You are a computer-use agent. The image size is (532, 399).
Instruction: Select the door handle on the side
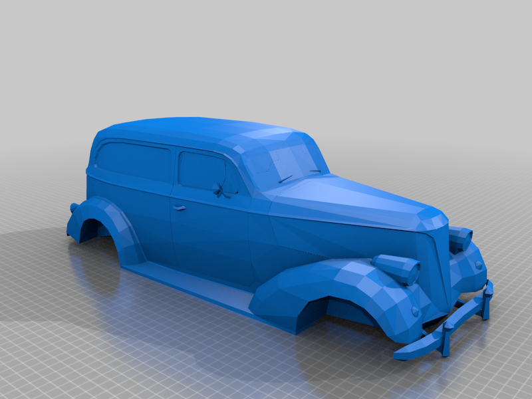[180, 209]
